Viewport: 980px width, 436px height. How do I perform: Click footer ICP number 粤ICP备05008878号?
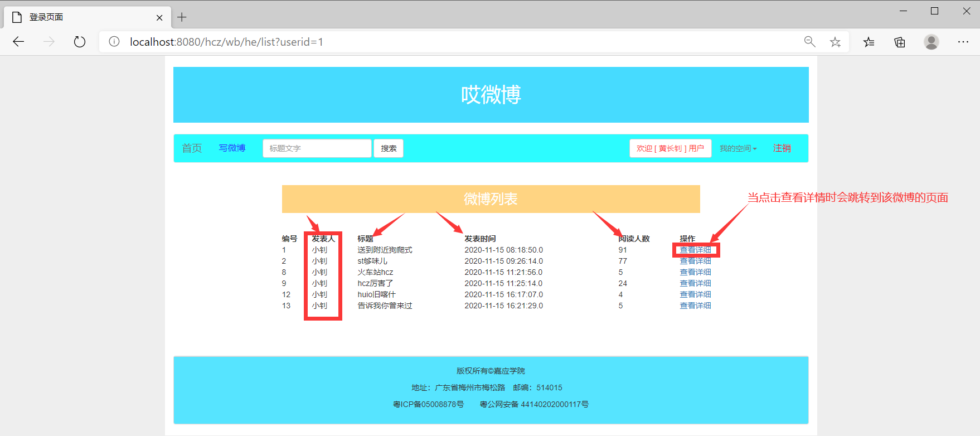pyautogui.click(x=428, y=404)
